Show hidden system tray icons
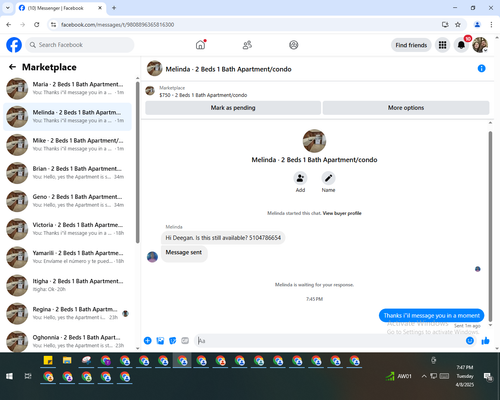 [424, 376]
